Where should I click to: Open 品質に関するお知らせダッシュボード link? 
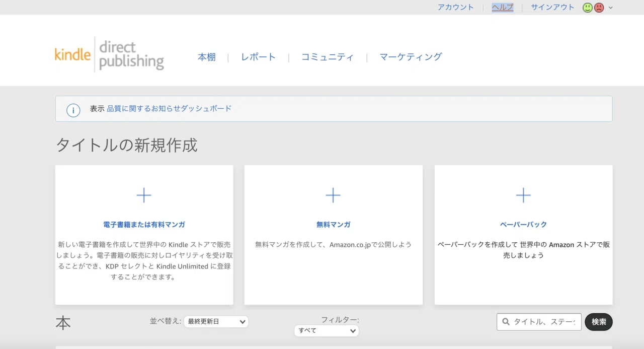[x=169, y=108]
